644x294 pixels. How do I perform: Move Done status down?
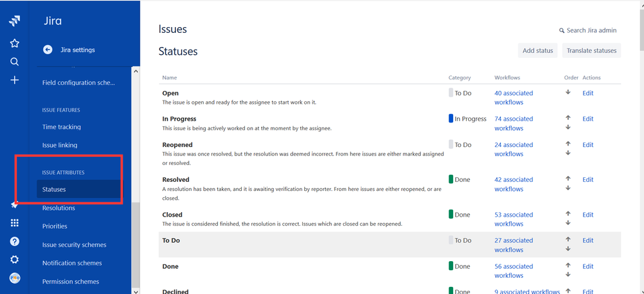(x=568, y=274)
